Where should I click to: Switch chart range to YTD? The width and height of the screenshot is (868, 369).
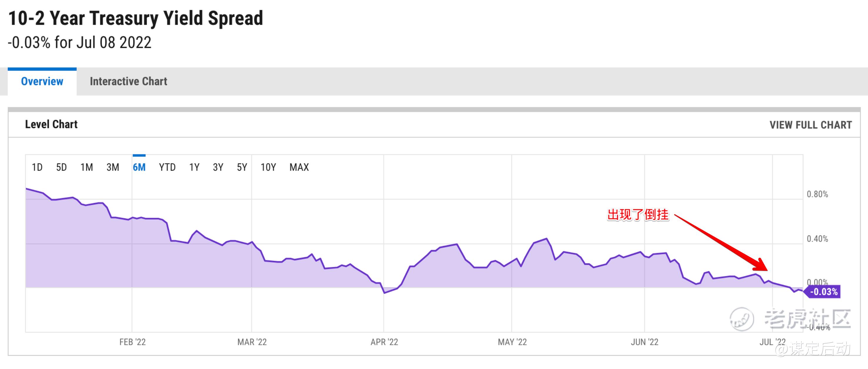click(167, 167)
